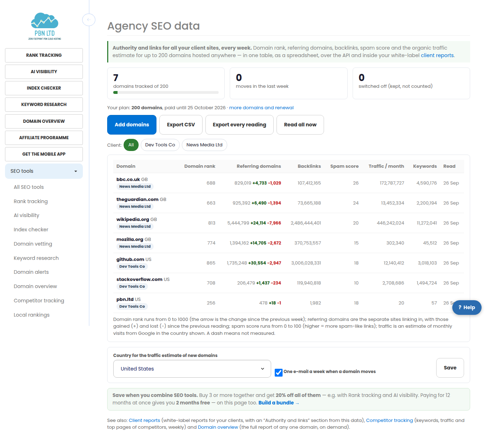The image size is (488, 448).
Task: Follow the Build a bundle link
Action: point(279,403)
